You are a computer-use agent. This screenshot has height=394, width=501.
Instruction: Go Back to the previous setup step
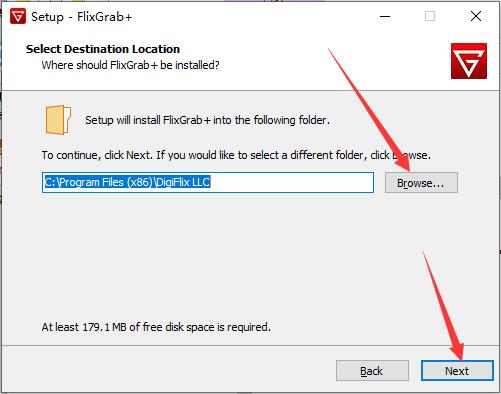point(372,371)
